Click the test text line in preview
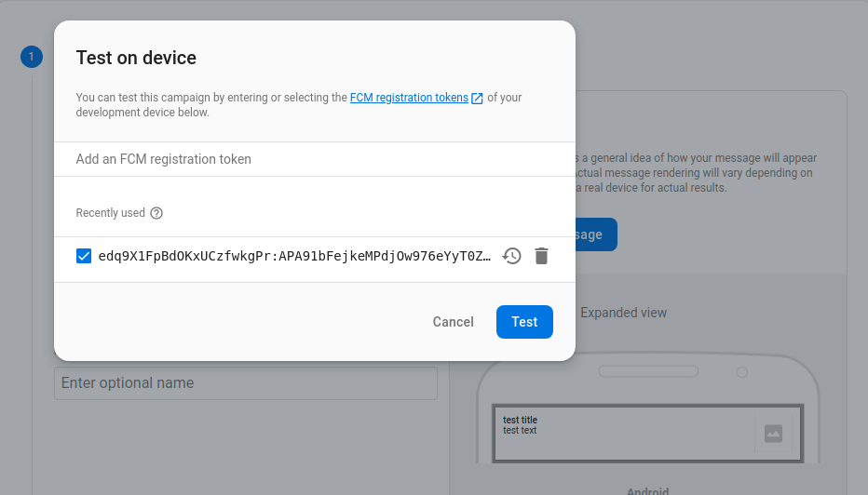868x495 pixels. click(x=520, y=431)
